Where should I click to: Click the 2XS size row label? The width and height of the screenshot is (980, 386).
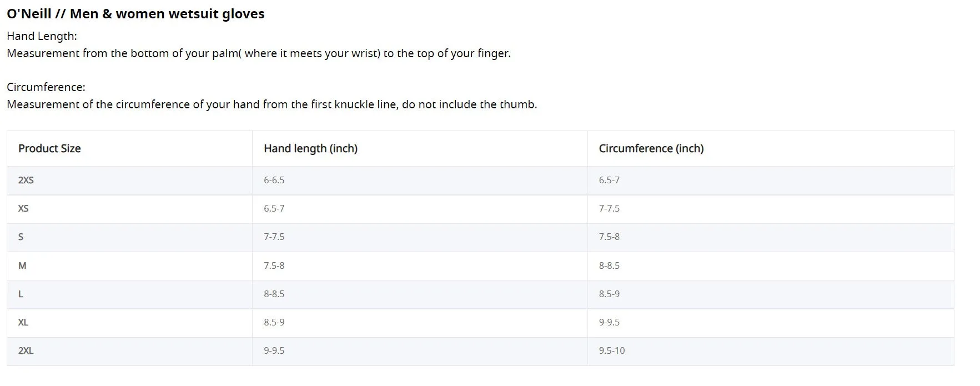(26, 180)
